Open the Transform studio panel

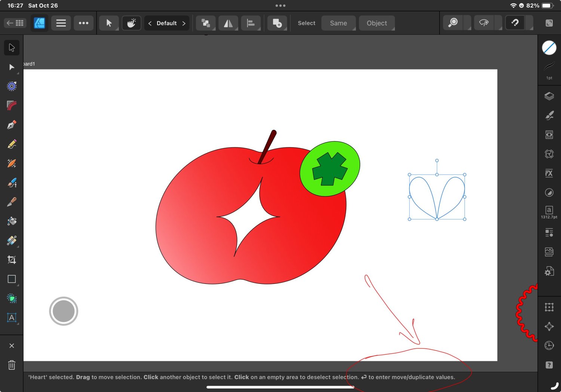pos(549,307)
